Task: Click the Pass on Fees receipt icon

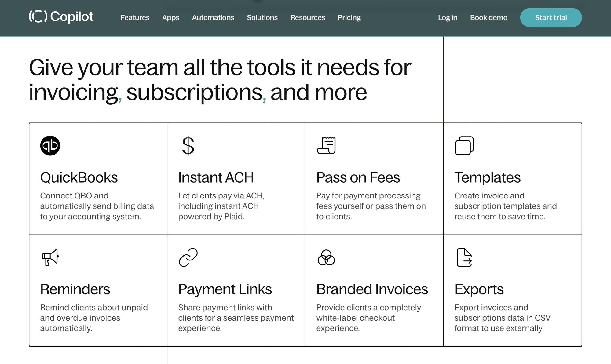Action: [326, 146]
